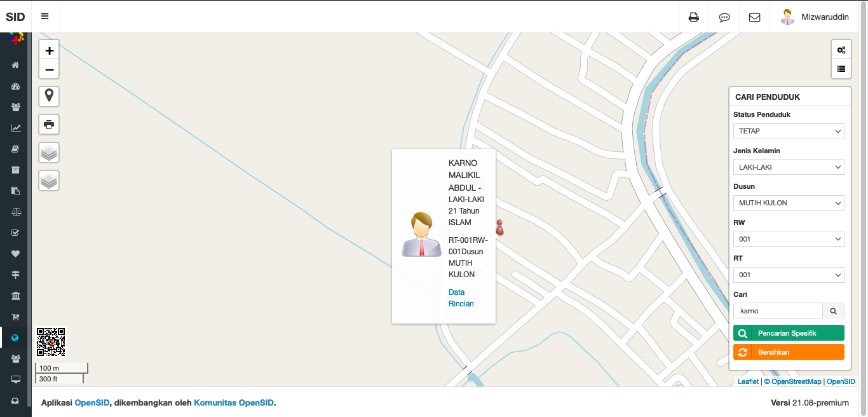The image size is (868, 417).
Task: Click the KARNO MALIKIL ABDUL name text
Action: click(464, 175)
